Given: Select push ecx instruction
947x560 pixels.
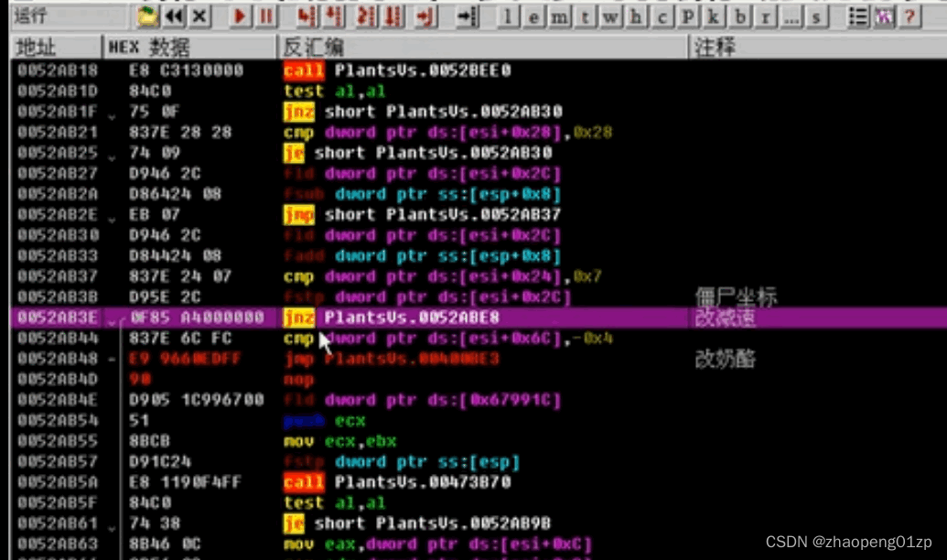Looking at the screenshot, I should pyautogui.click(x=324, y=420).
